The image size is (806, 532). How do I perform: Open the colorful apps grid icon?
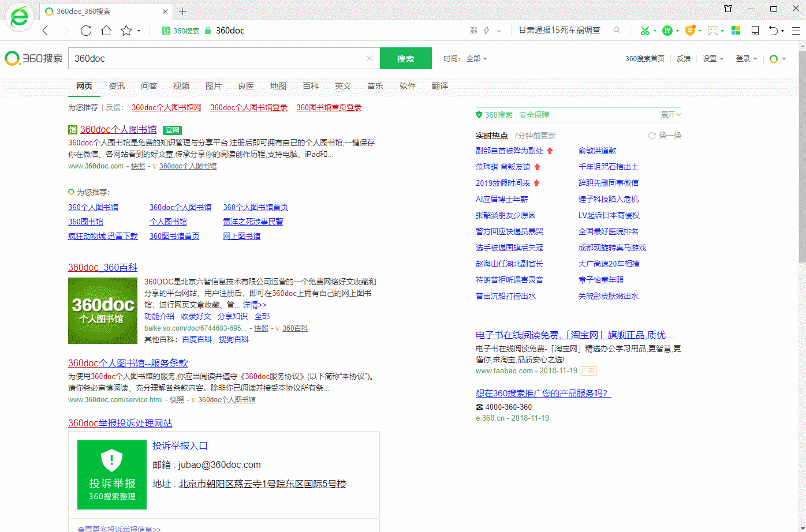736,31
